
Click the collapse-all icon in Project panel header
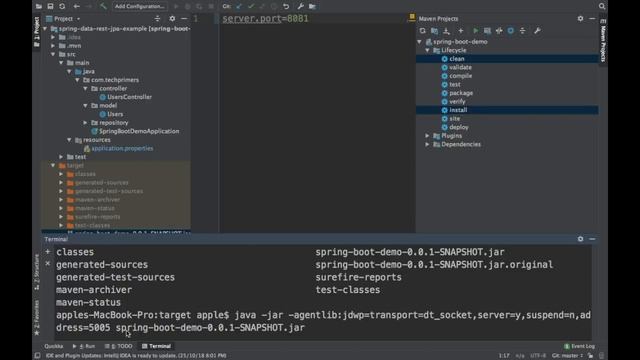click(x=158, y=19)
